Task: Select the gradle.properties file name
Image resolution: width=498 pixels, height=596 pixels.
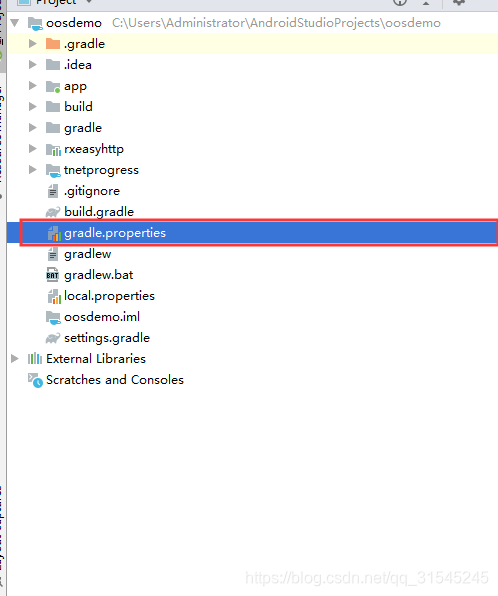Action: pos(115,233)
